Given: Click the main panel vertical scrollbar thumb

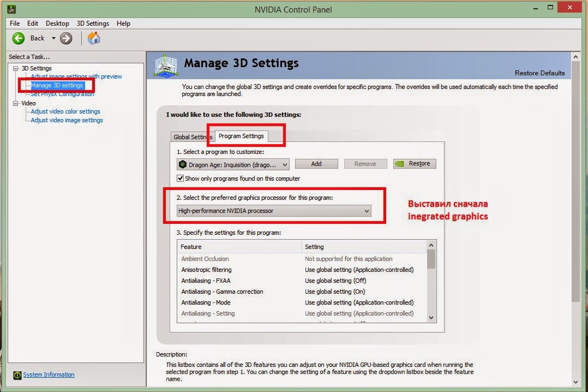Looking at the screenshot, I should [x=575, y=181].
